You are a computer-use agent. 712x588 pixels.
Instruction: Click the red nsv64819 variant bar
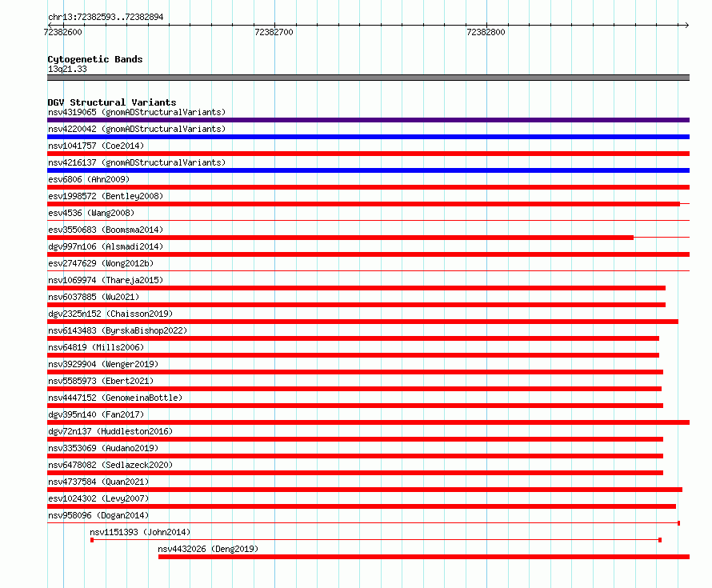[354, 355]
